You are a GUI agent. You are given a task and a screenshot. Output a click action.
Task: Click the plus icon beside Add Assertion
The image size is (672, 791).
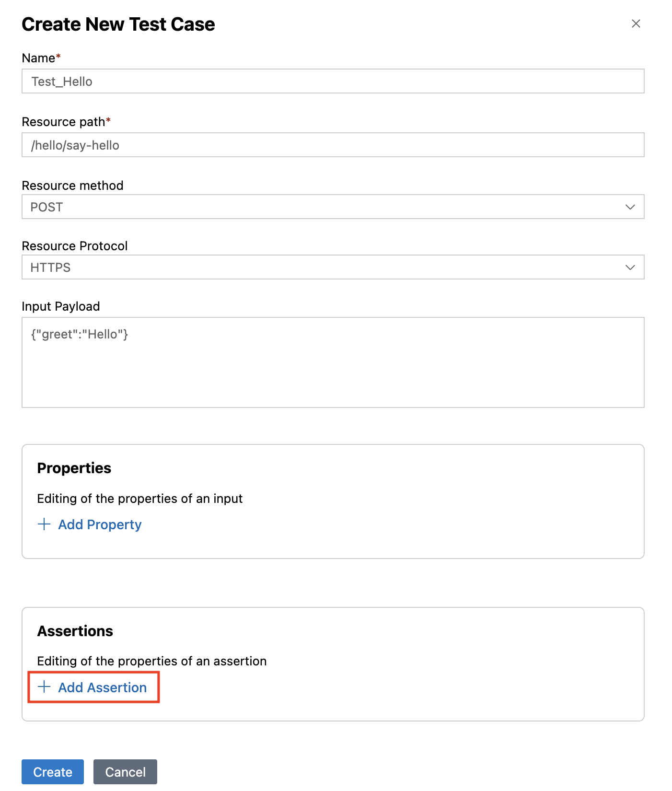point(44,686)
